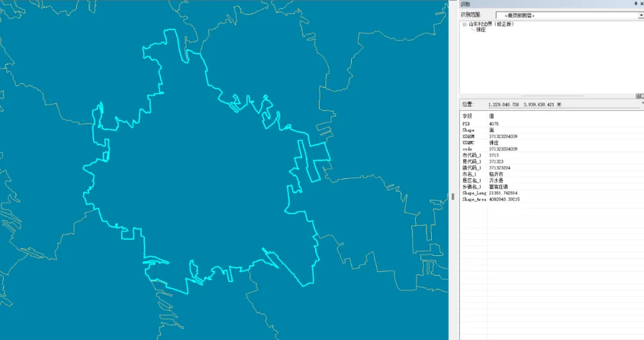This screenshot has height=340, width=644.
Task: Select the 市代码_1 value 3713
Action: pos(494,155)
